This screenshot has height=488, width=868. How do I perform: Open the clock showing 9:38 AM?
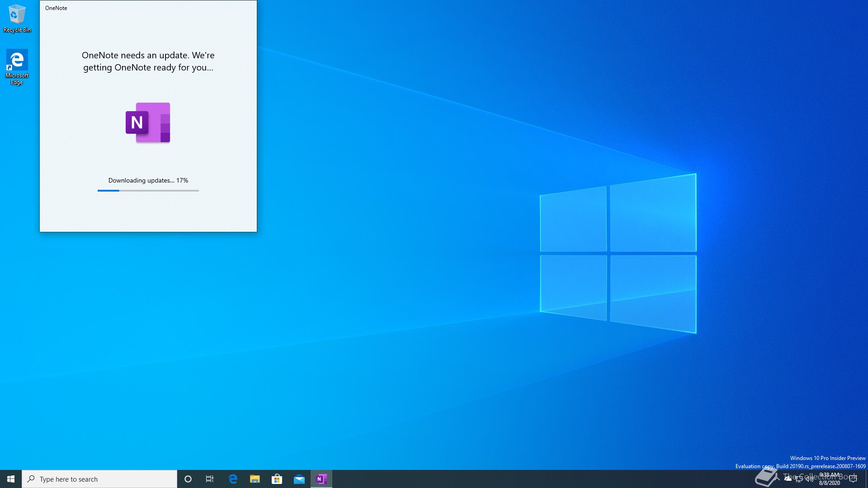tap(830, 479)
